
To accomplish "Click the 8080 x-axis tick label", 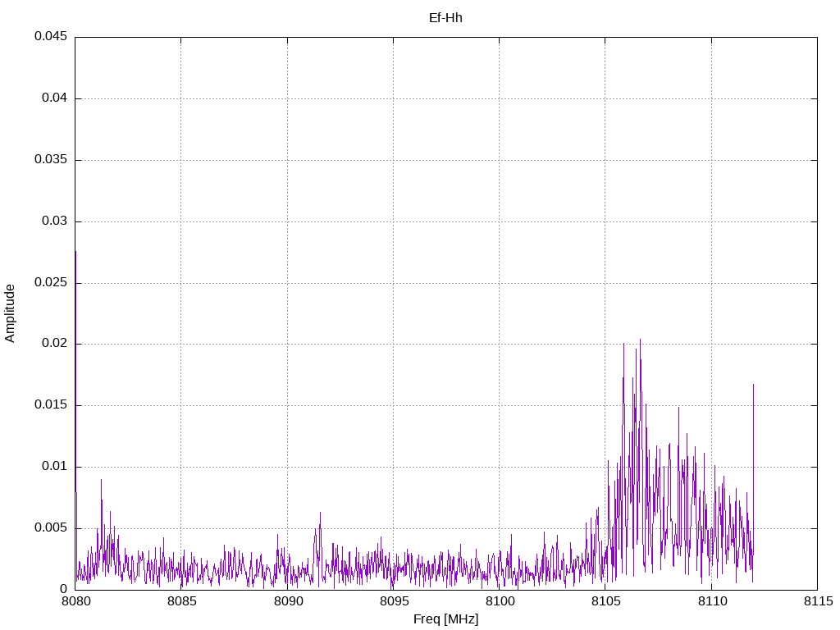I will click(x=75, y=602).
